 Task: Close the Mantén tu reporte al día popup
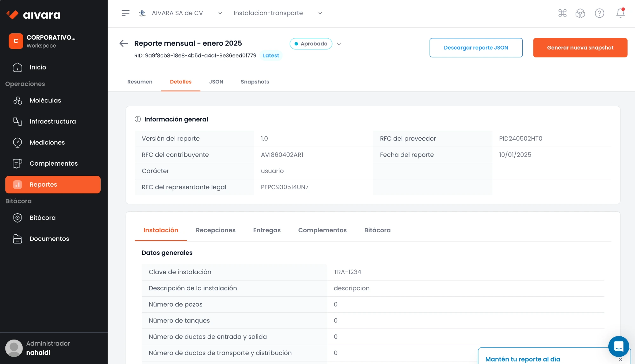pyautogui.click(x=620, y=360)
